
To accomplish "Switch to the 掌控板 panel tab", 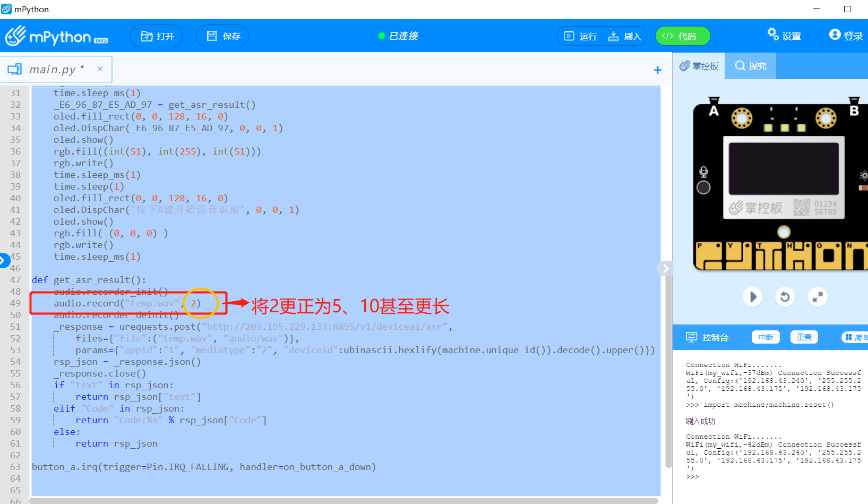I will (x=699, y=66).
